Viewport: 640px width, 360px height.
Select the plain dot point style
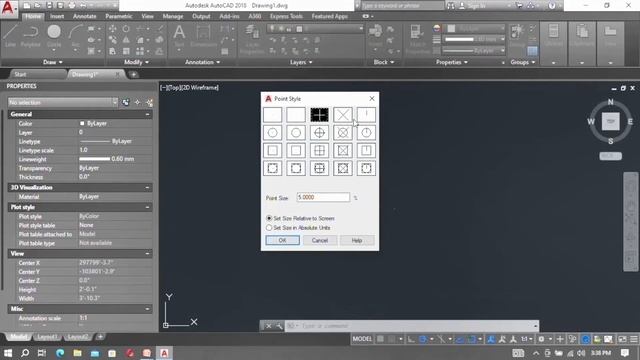point(272,115)
